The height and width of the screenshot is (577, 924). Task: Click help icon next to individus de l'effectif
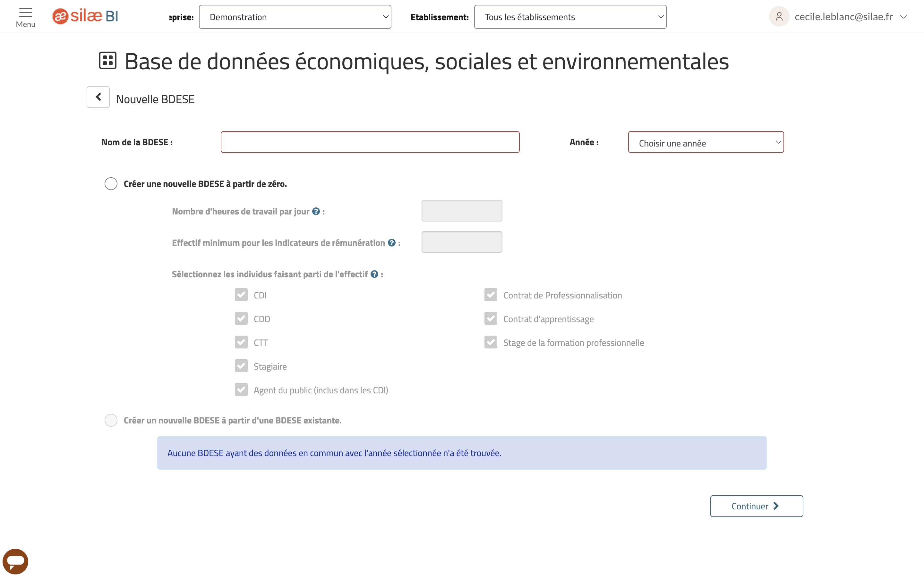(x=374, y=274)
